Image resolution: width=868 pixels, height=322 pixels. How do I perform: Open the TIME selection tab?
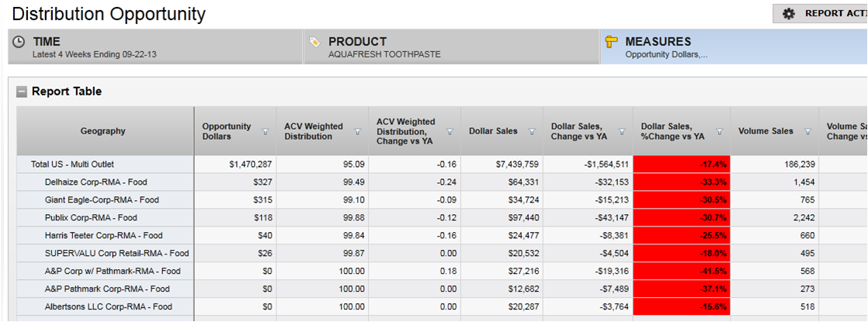click(x=155, y=47)
